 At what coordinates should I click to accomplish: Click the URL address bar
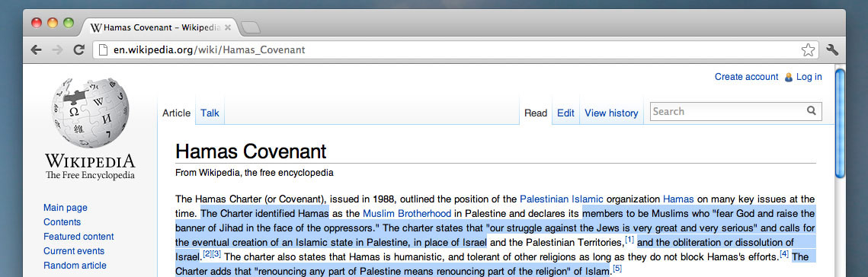tap(447, 49)
